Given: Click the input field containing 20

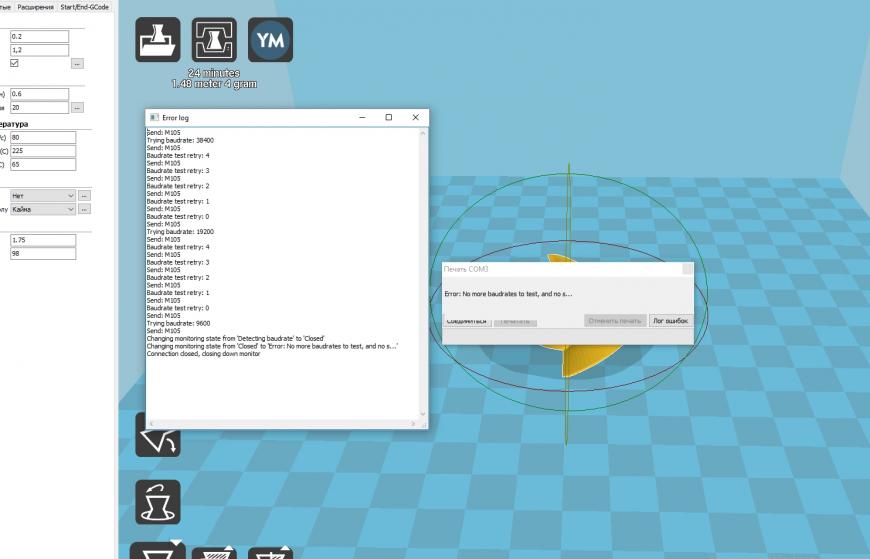Looking at the screenshot, I should pos(39,108).
